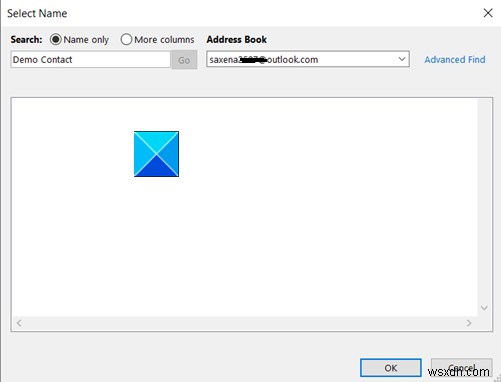Screen dimensions: 501x382
Task: Click the vertical scrollbar down arrow
Action: (484, 308)
